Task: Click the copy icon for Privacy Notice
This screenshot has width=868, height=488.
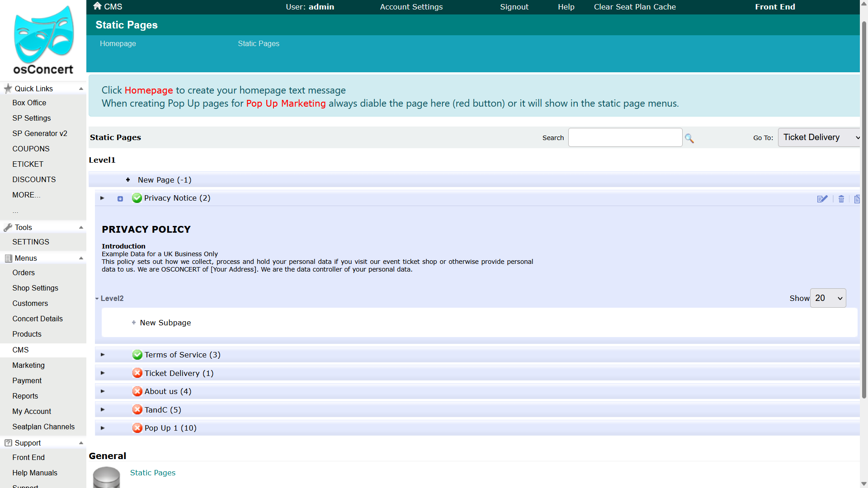Action: tap(857, 199)
